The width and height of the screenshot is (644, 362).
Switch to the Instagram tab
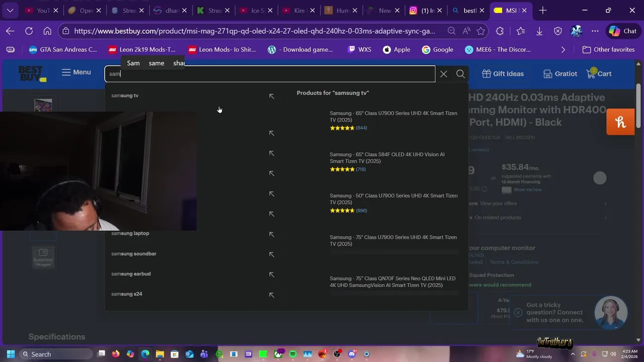422,11
